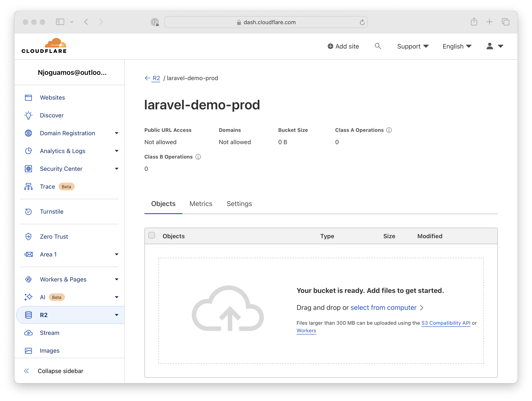The image size is (532, 401).
Task: Open the Support dropdown
Action: 413,46
